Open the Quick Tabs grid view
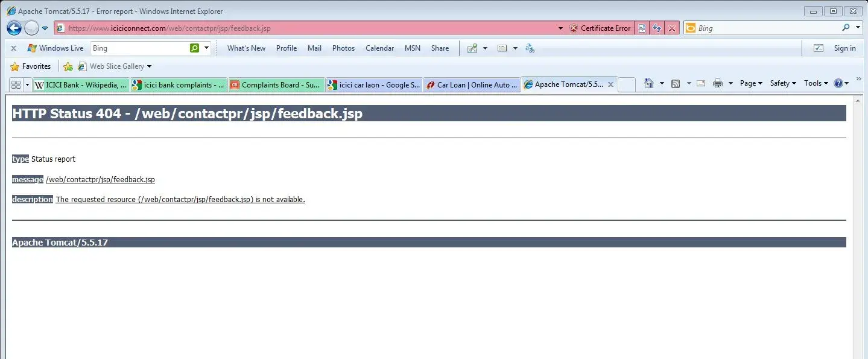This screenshot has height=359, width=868. click(16, 84)
